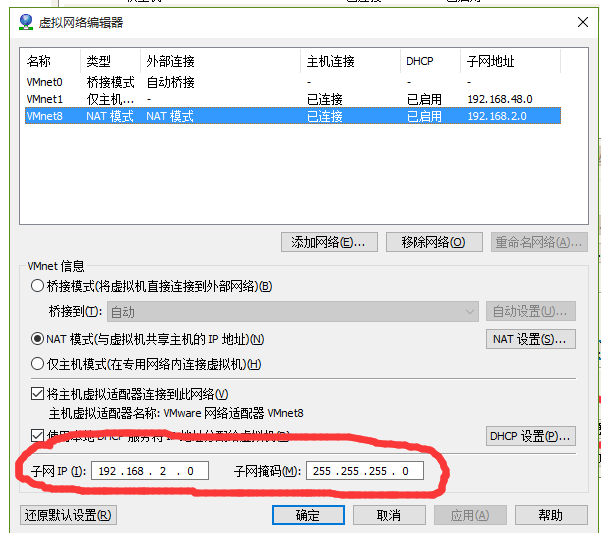Click the 帮助 button
This screenshot has width=601, height=533.
click(x=551, y=515)
